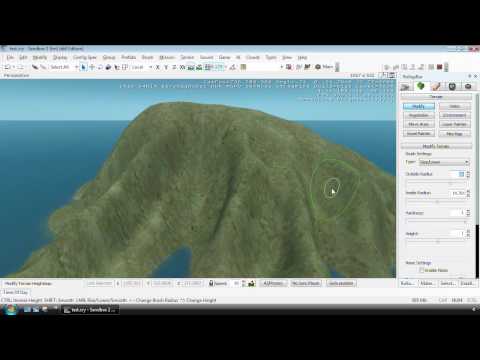The image size is (480, 360).
Task: Click the Undo toolbar icon
Action: click(8, 67)
